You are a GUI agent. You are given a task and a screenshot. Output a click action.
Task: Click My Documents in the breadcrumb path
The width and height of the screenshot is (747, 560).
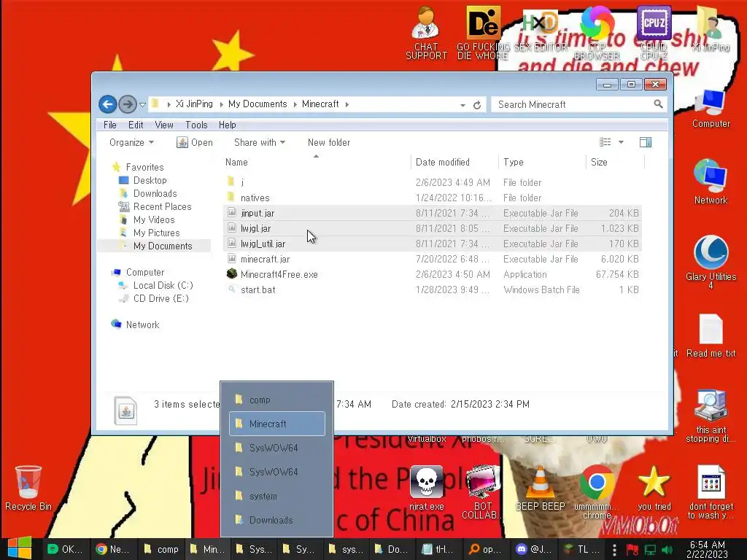coord(258,104)
